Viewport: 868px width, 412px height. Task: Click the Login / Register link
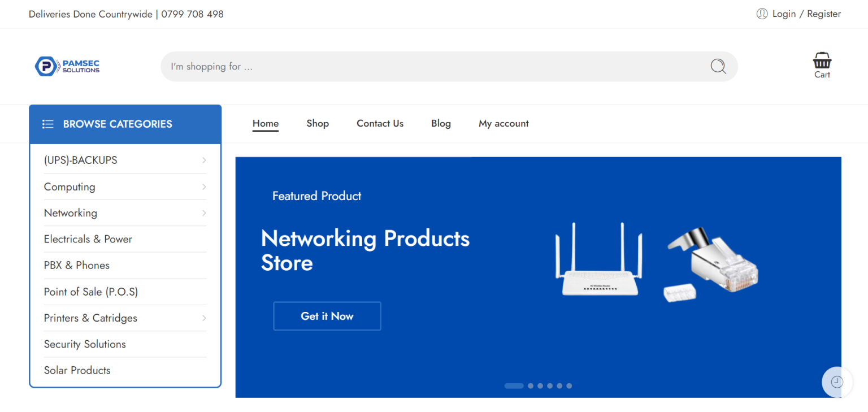(806, 14)
